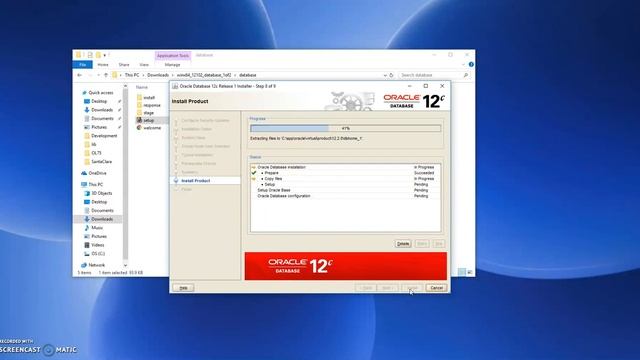Open the Share ribbon tab

point(124,64)
